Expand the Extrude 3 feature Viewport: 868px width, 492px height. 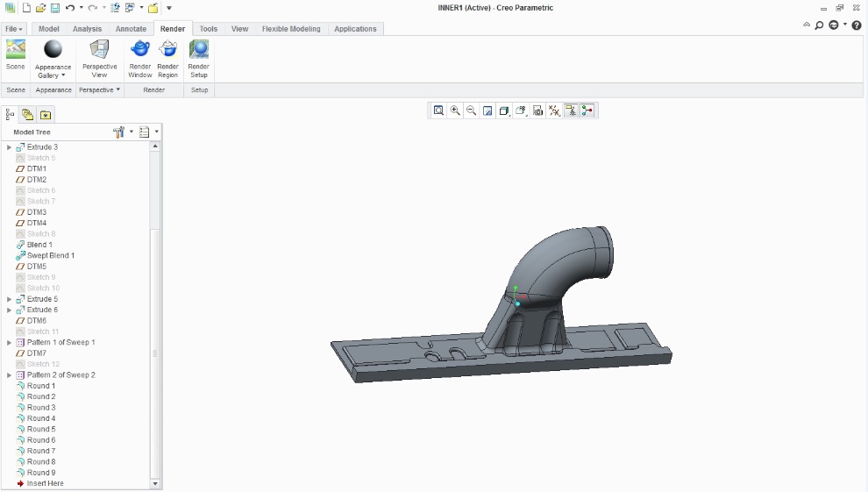point(9,147)
